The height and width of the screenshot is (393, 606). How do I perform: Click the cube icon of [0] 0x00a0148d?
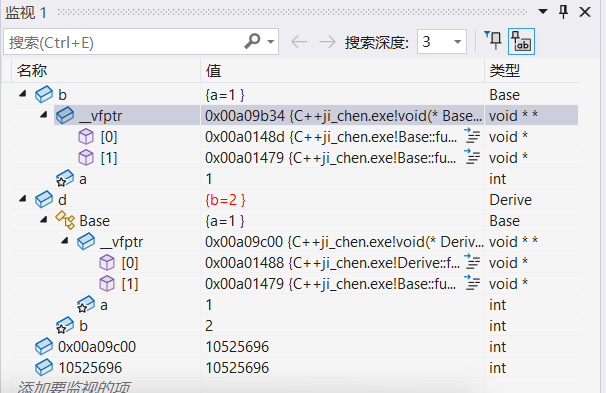[86, 136]
